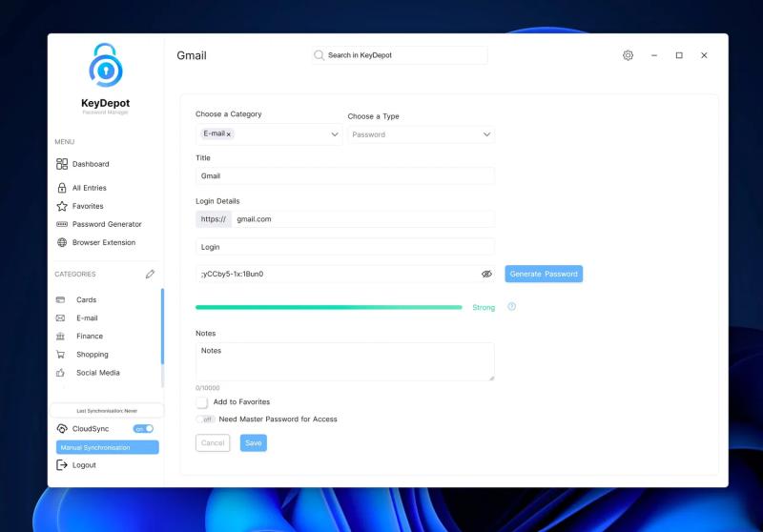Viewport: 763px width, 532px height.
Task: Click inside the Notes text area
Action: point(345,361)
